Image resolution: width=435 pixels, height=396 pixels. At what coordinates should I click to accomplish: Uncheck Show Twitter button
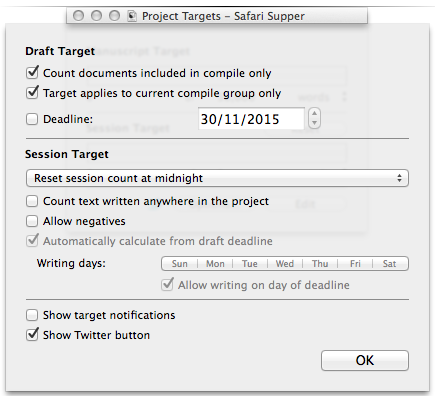pos(32,335)
